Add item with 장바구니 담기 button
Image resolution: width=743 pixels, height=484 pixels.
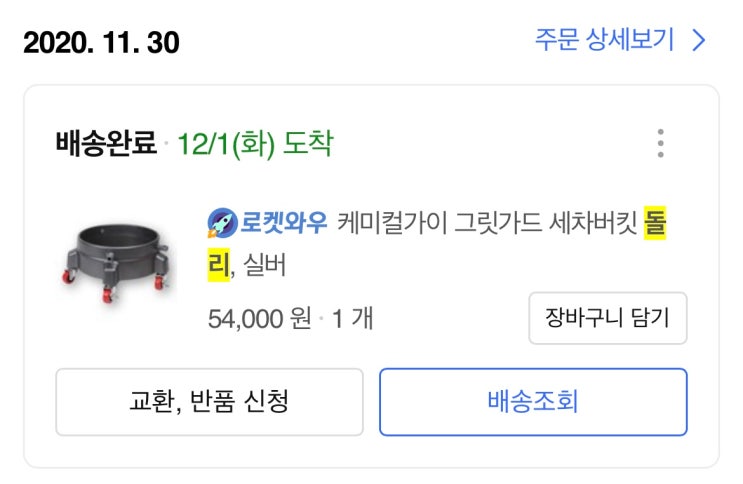coord(608,319)
